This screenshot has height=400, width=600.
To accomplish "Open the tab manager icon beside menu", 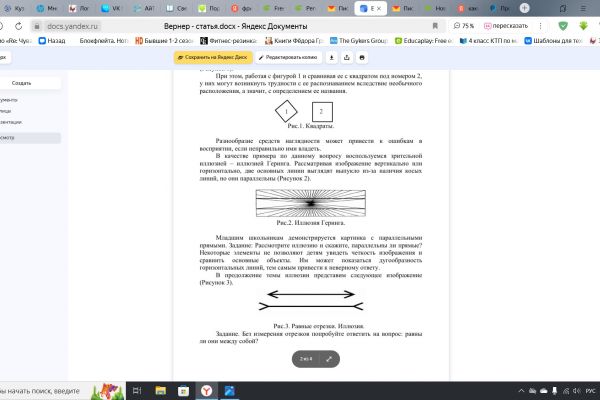I will click(x=563, y=8).
